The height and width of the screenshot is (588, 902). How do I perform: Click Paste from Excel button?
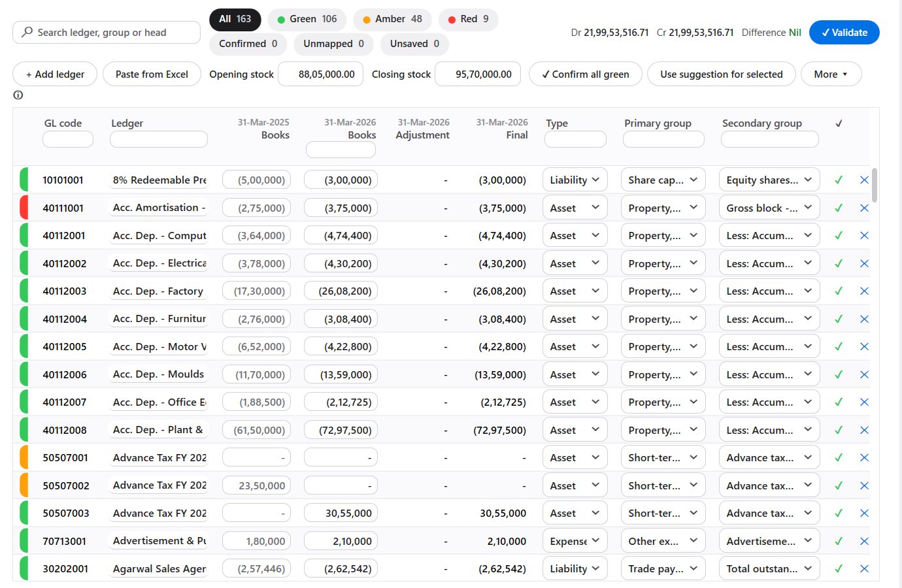[x=152, y=74]
